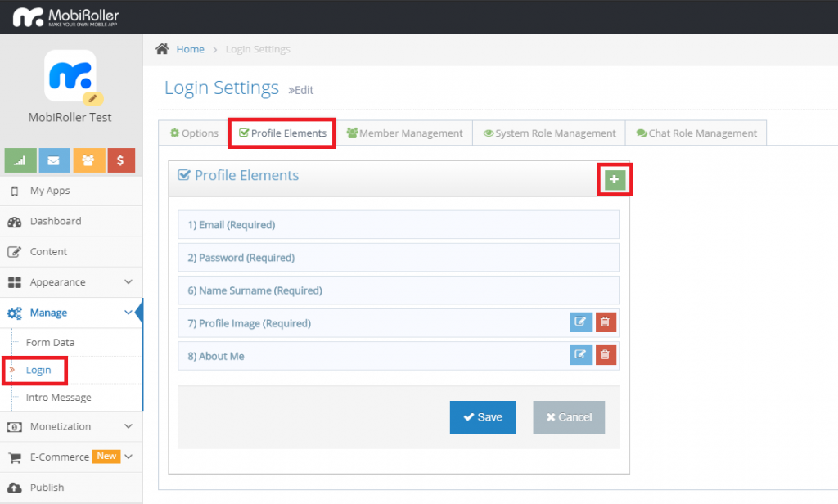Open the green statistics bar chart icon
Viewport: 838px width, 504px height.
pyautogui.click(x=20, y=160)
